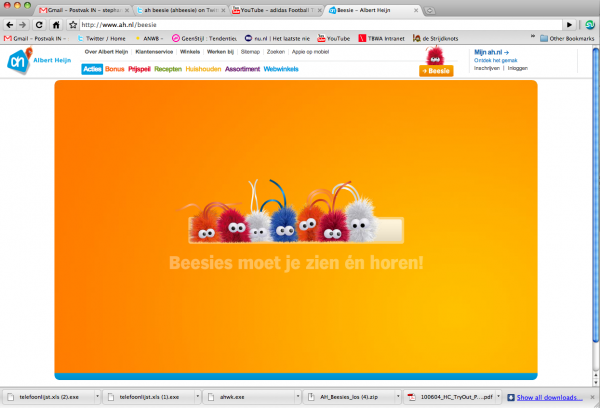
Task: Open dropdown for AH_Beesies_los (4).zip download
Action: point(398,397)
